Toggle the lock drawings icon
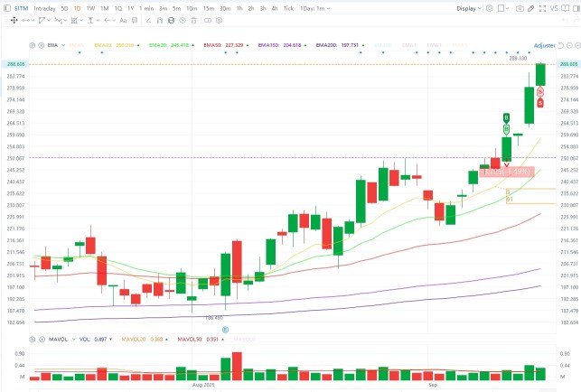The image size is (581, 392). [171, 21]
